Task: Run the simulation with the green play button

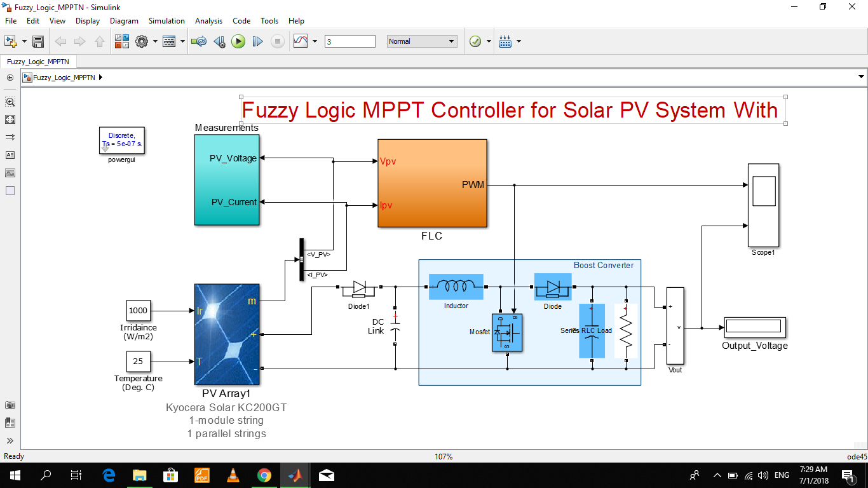Action: (238, 41)
